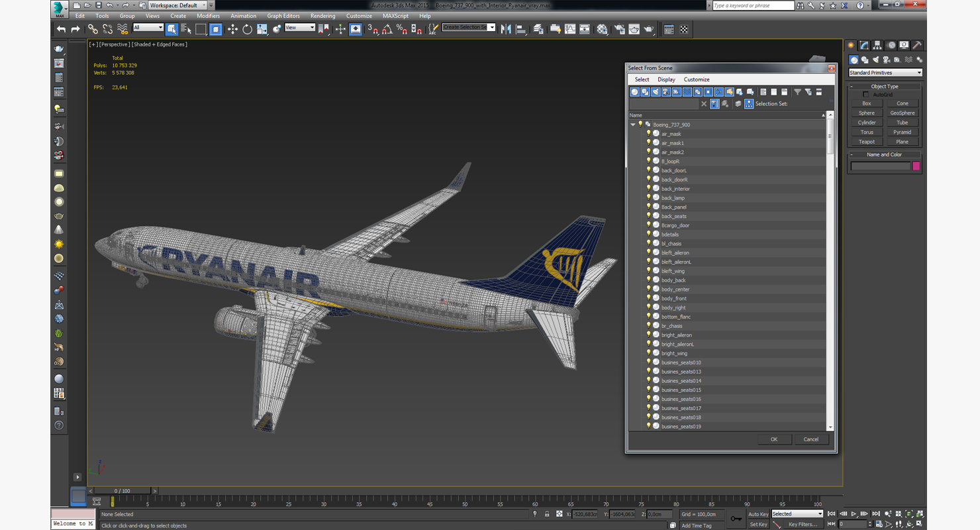Select the air_mask item in list
980x530 pixels.
pos(671,134)
